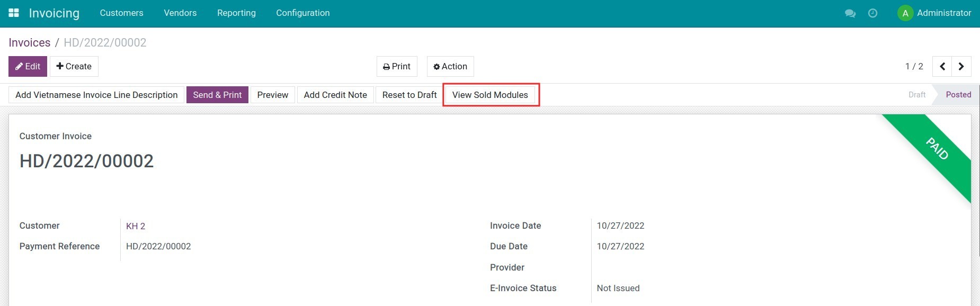Go to the previous record arrow
This screenshot has width=980, height=306.
[x=942, y=67]
